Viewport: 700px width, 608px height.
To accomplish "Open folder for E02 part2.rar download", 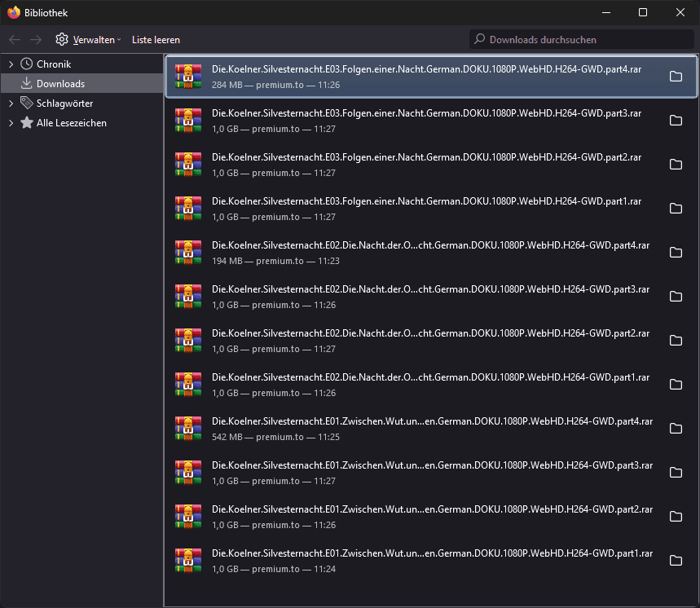I will point(676,341).
